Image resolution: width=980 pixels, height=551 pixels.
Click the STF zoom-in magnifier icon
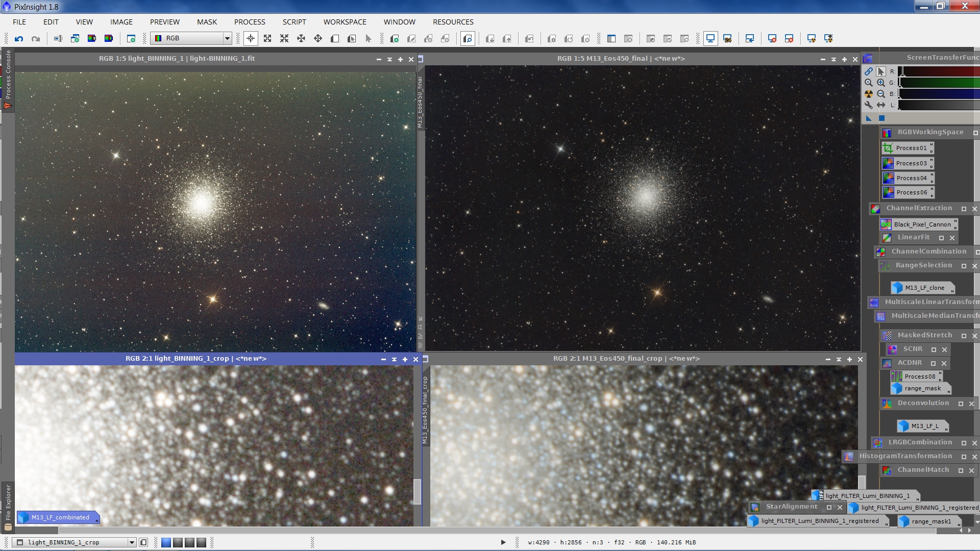pyautogui.click(x=881, y=83)
